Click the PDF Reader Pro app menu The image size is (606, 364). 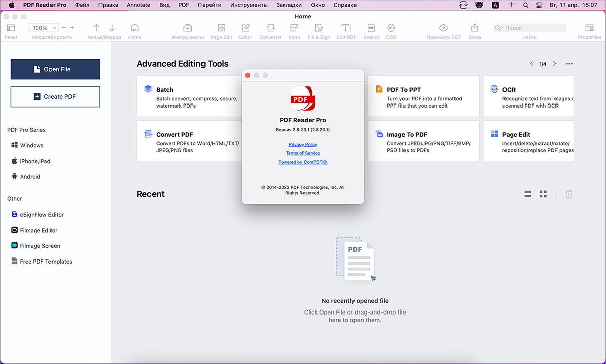pyautogui.click(x=44, y=5)
